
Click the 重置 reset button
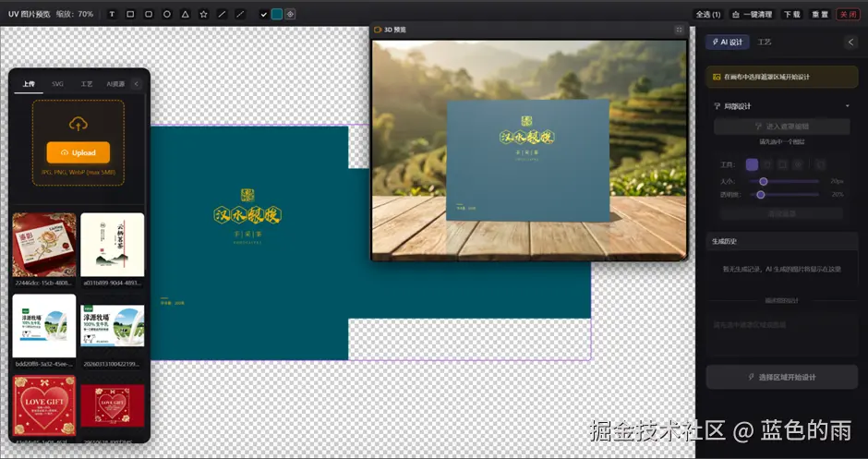820,15
